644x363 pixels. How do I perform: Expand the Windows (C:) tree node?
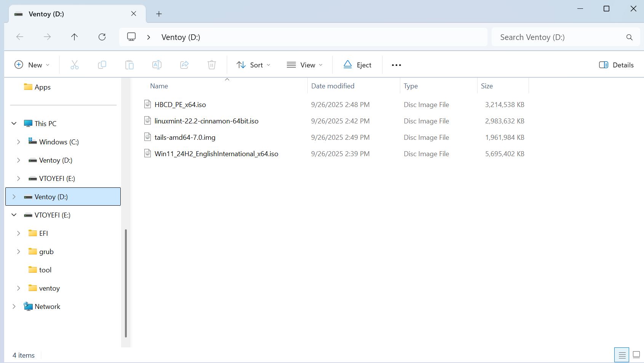(18, 142)
